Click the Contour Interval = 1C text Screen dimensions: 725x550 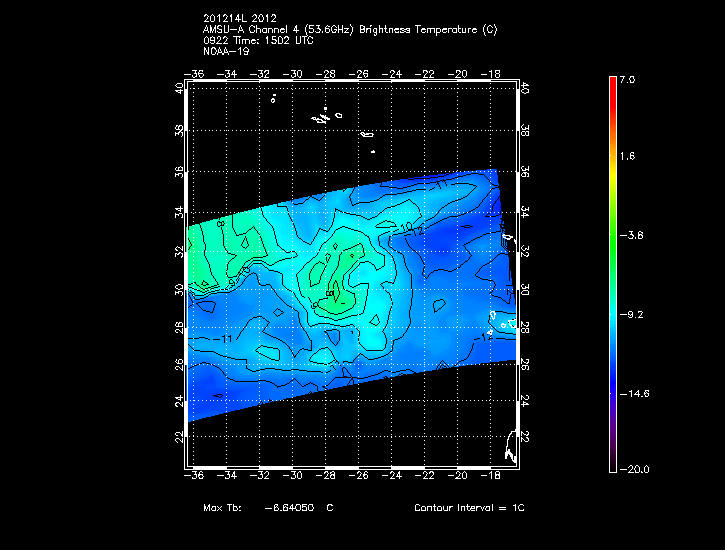[x=469, y=508]
